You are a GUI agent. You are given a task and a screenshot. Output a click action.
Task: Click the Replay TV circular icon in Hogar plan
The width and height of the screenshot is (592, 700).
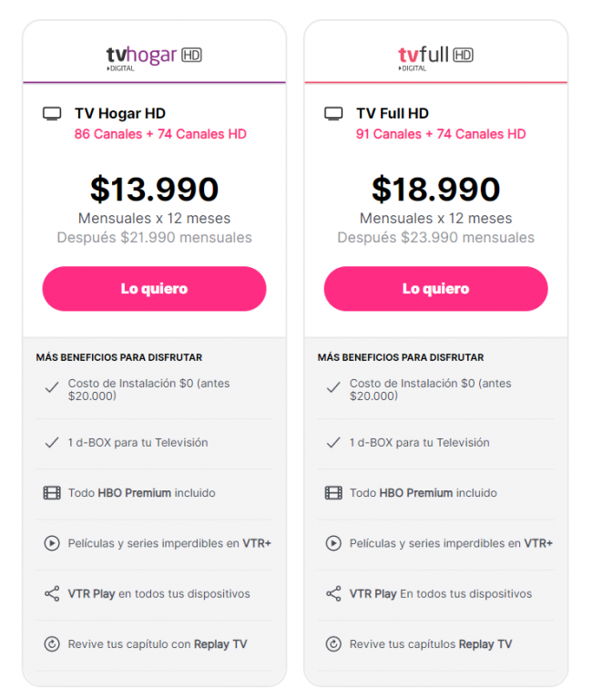click(x=52, y=644)
